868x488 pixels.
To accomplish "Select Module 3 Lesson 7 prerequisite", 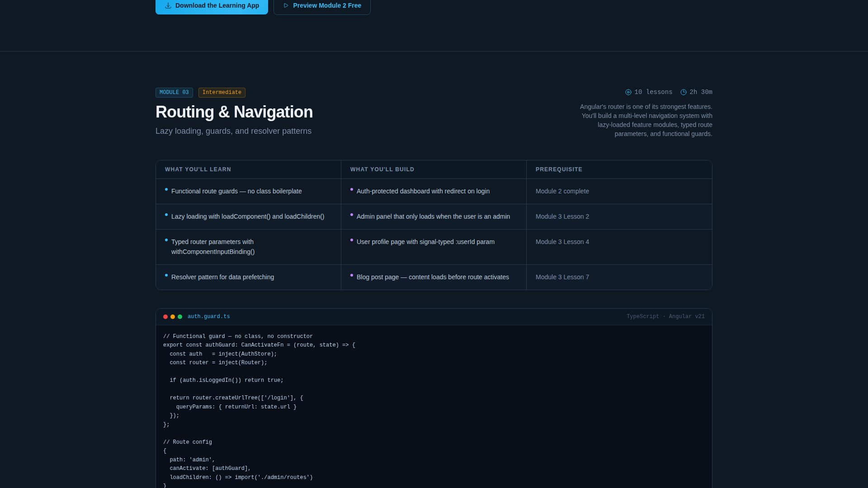I will click(562, 277).
